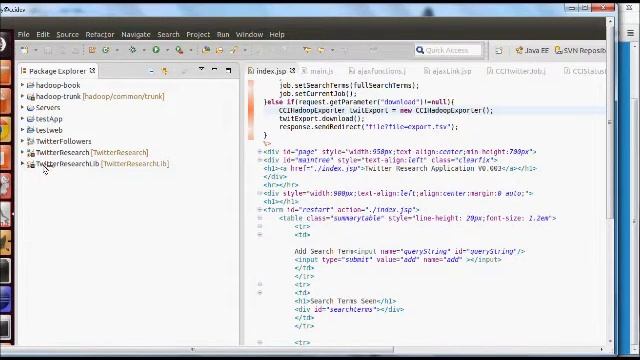Click the New Java Package toolbar icon
This screenshot has width=640, height=360.
92,50
